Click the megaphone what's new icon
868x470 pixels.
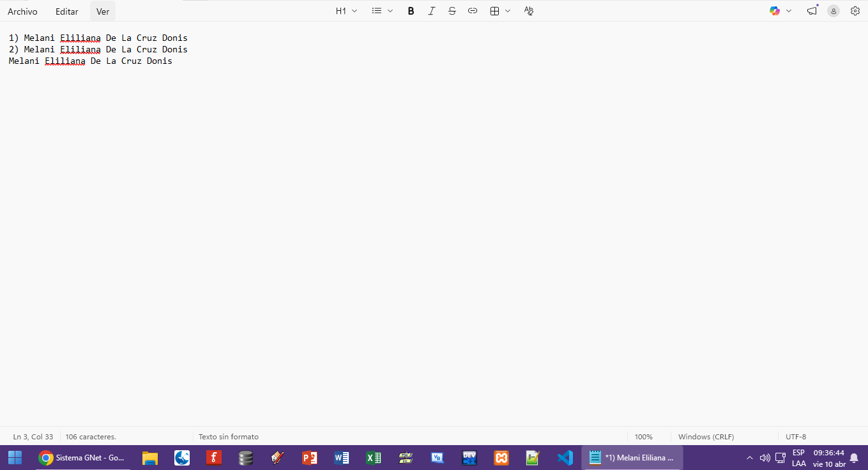[x=812, y=11]
